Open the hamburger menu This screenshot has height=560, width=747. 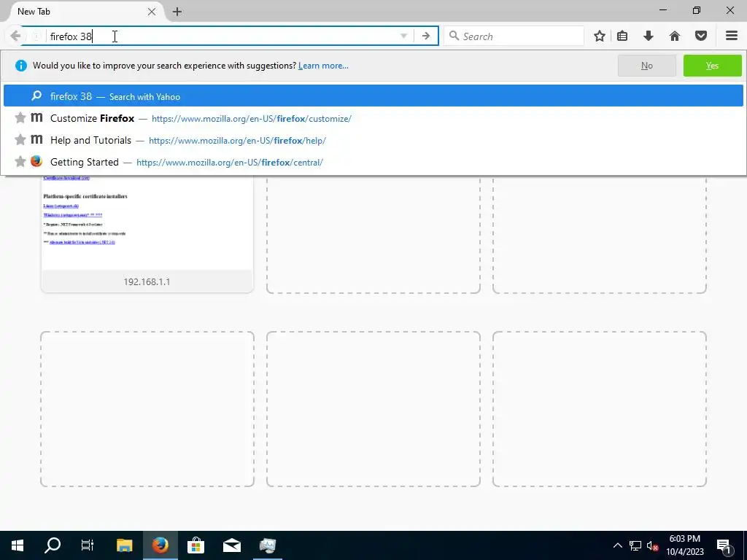[x=732, y=36]
